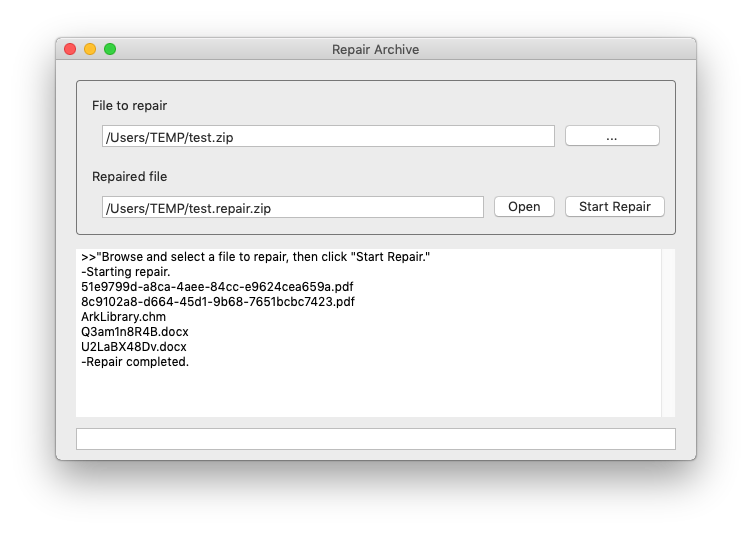Click the Repair Archive title bar
Viewport: 752px width, 534px height.
click(x=375, y=49)
